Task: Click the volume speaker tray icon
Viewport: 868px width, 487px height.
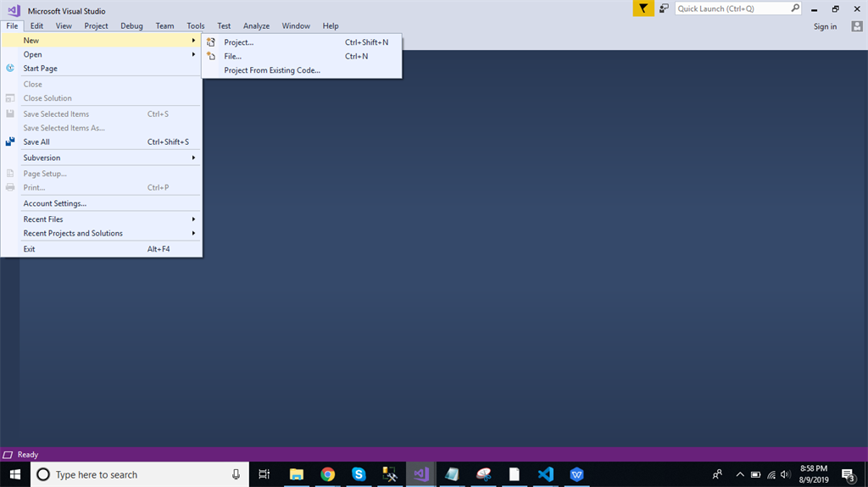Action: (x=785, y=474)
